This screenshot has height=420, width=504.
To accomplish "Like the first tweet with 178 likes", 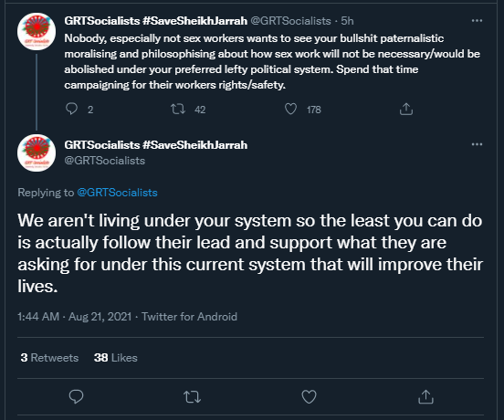I will (x=290, y=109).
